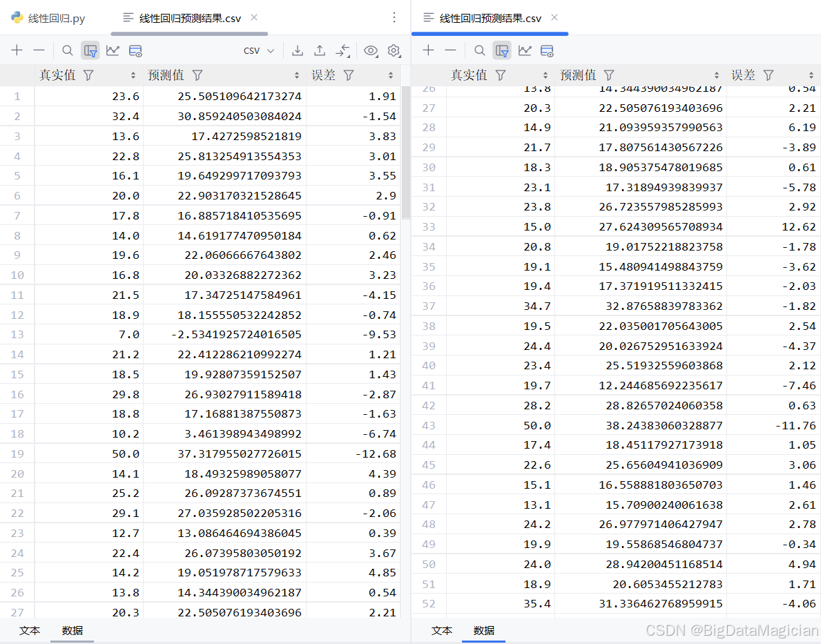
Task: Select cell 27.624309565708934
Action: tap(641, 226)
